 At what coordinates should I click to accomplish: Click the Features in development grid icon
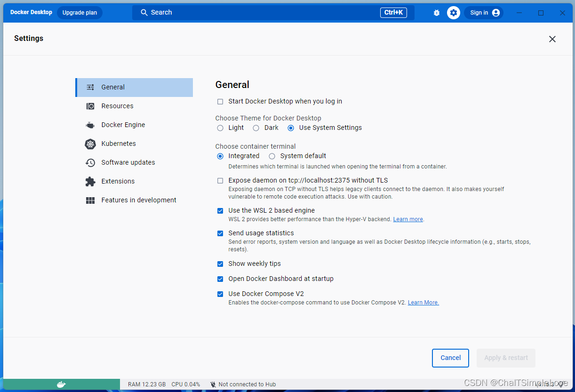90,200
